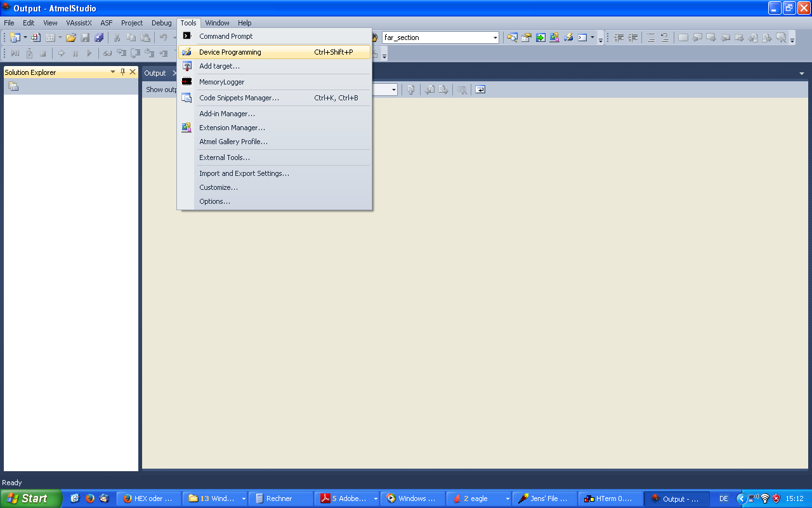
Task: Click Device Programming lightning toolbar icon
Action: coord(568,37)
